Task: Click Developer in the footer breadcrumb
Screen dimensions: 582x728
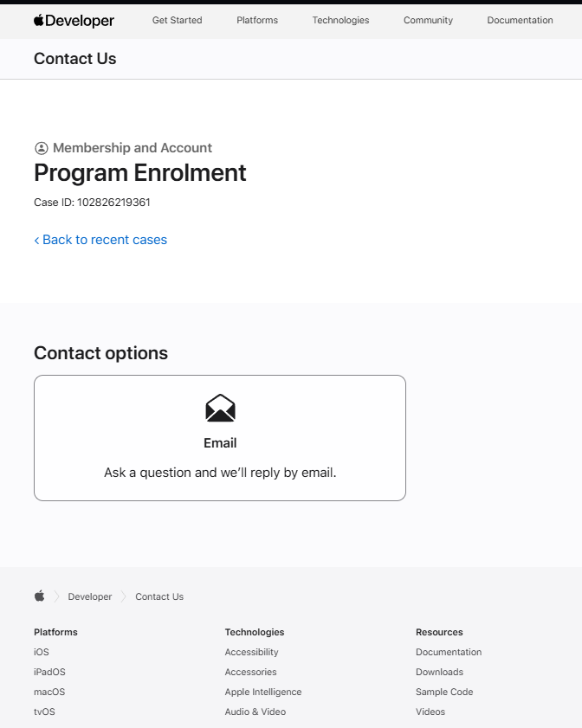Action: (x=90, y=596)
